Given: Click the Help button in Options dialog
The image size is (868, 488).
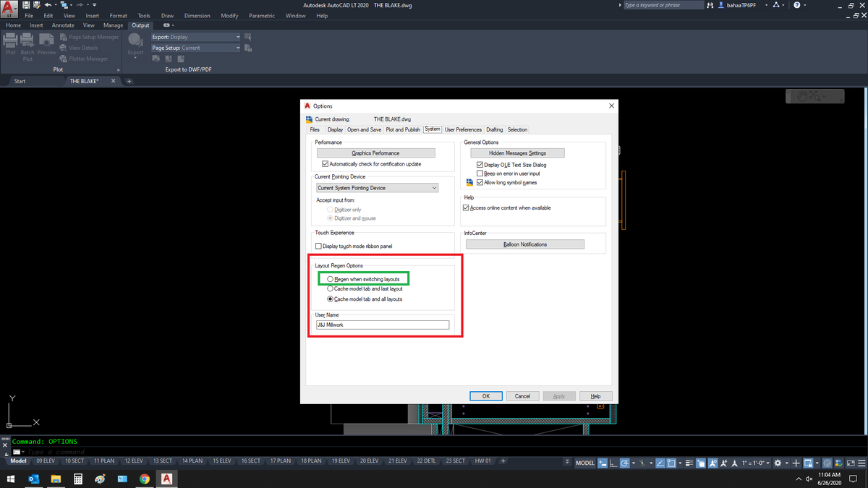Looking at the screenshot, I should (x=595, y=395).
